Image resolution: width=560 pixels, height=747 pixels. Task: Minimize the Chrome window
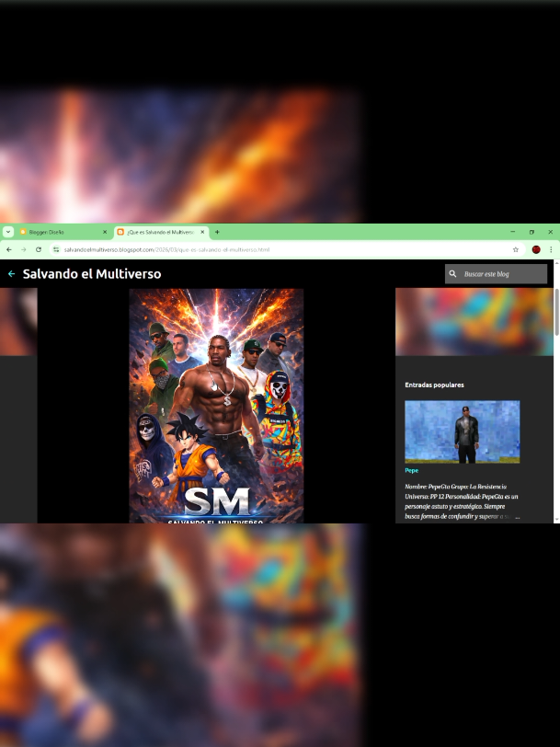coord(513,232)
